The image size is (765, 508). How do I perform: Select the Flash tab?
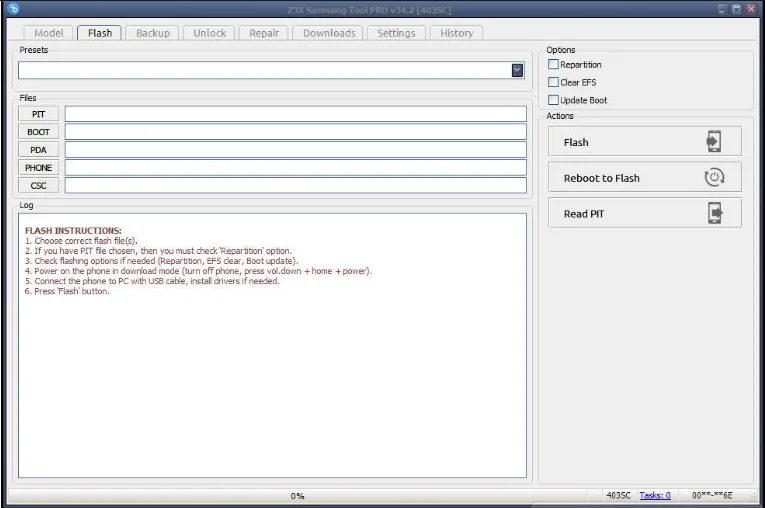[100, 33]
